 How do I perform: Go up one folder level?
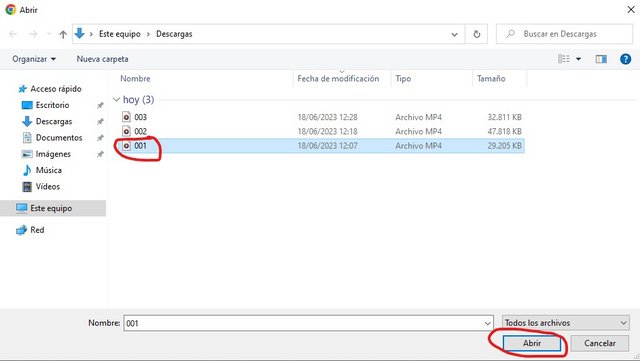point(63,34)
